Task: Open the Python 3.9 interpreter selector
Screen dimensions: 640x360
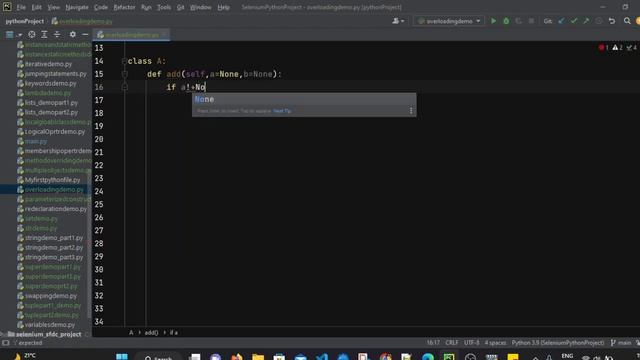Action: pyautogui.click(x=558, y=343)
